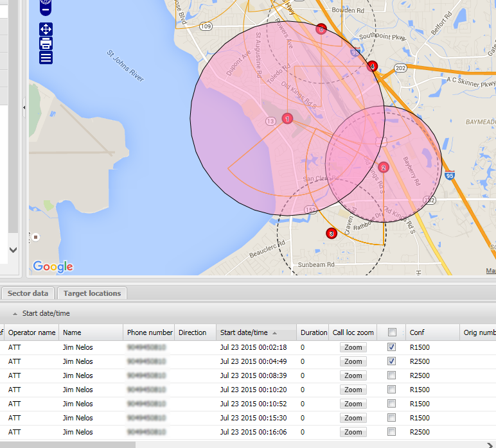Click map marker number 4
The width and height of the screenshot is (496, 448).
click(372, 66)
